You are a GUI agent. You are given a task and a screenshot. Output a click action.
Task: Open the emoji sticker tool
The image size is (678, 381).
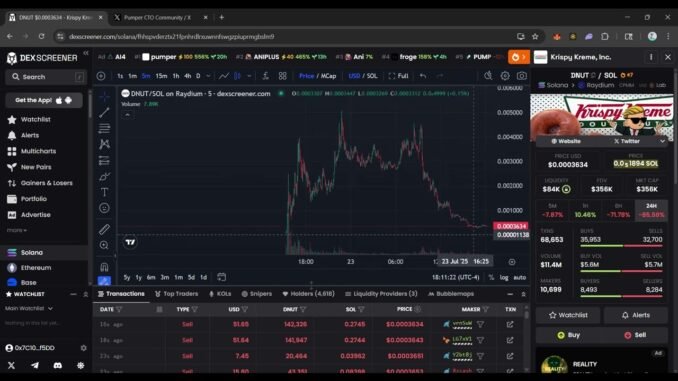tap(104, 208)
